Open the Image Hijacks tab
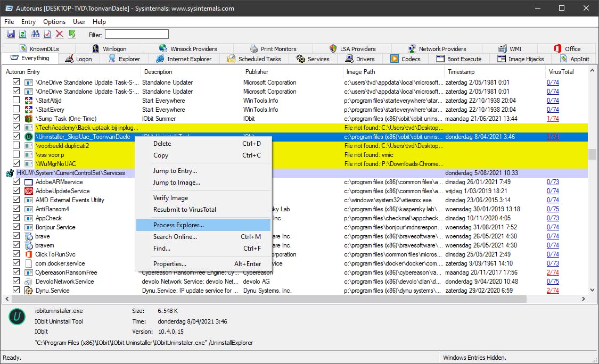Image resolution: width=599 pixels, height=364 pixels. (526, 59)
